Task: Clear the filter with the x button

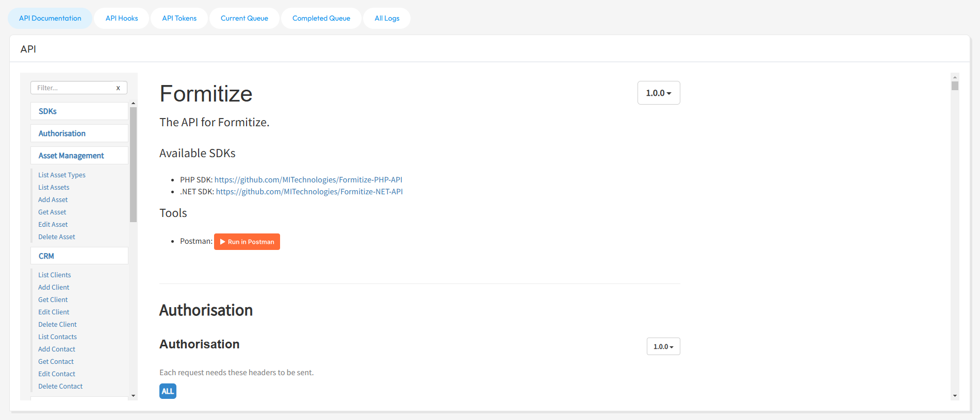Action: pos(118,88)
